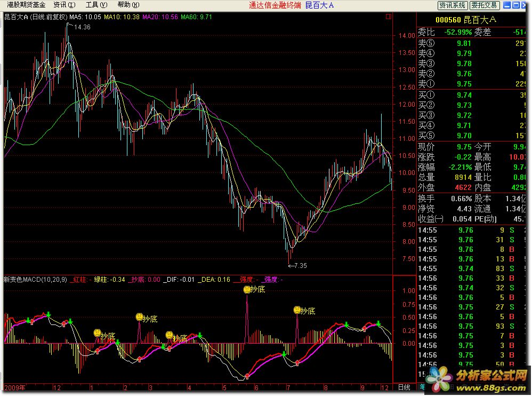Click red buy arrow at MACD bottom before June
The width and height of the screenshot is (532, 396).
pyautogui.click(x=247, y=376)
